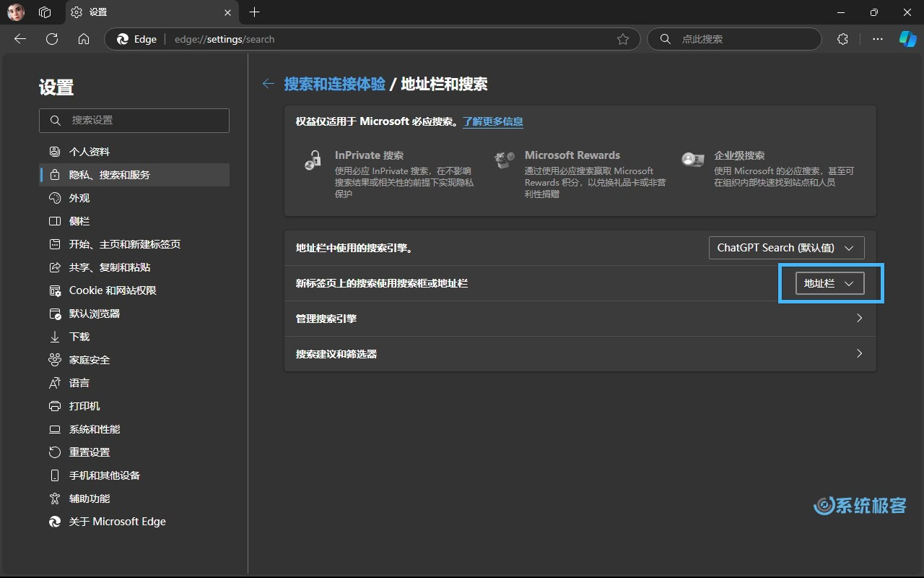
Task: Open the 地址栏 dropdown for new tab search
Action: click(x=829, y=283)
